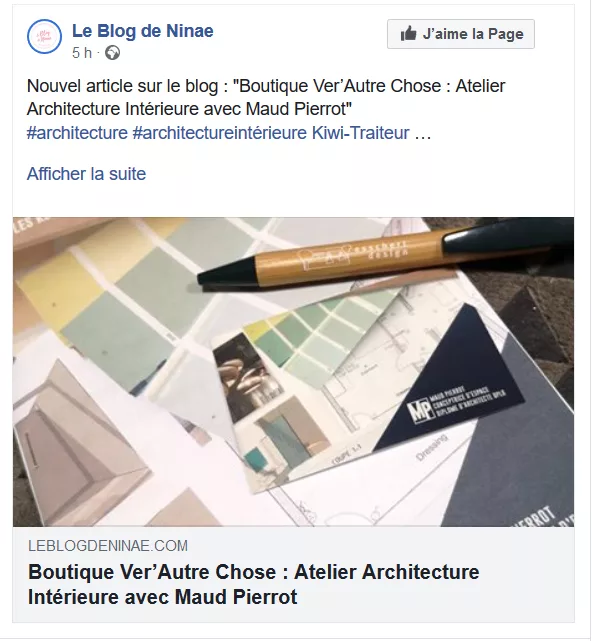Follow the #architectureintérieure hashtag
Image resolution: width=593 pixels, height=641 pixels.
[x=219, y=133]
